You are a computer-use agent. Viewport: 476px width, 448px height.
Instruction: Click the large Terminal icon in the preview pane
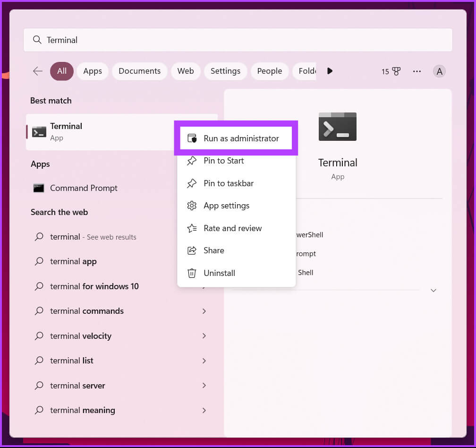337,127
